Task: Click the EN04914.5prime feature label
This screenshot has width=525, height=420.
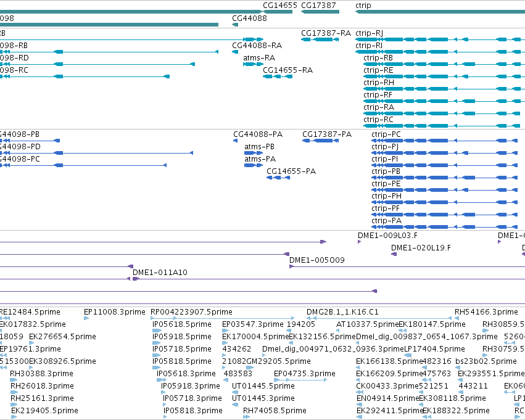Action: point(387,399)
